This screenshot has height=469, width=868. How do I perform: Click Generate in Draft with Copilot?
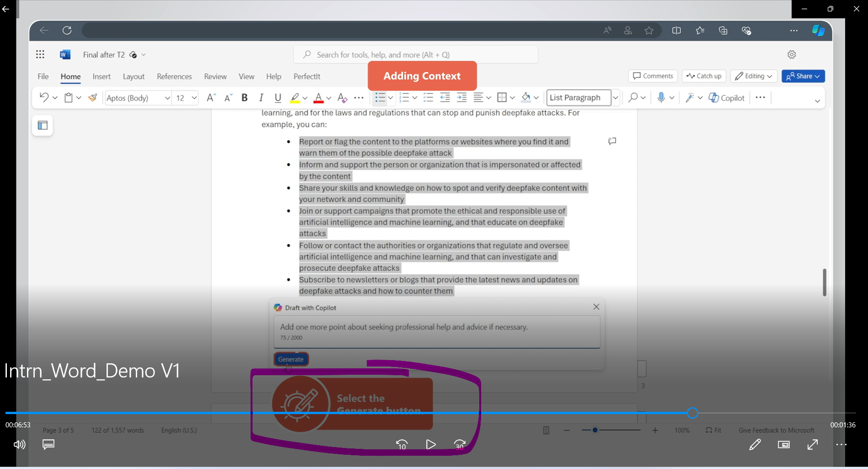pyautogui.click(x=291, y=359)
